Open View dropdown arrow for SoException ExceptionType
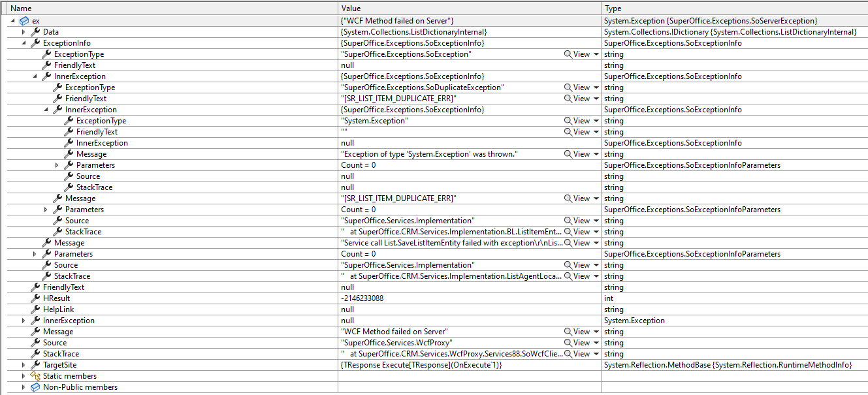868x395 pixels. [596, 54]
